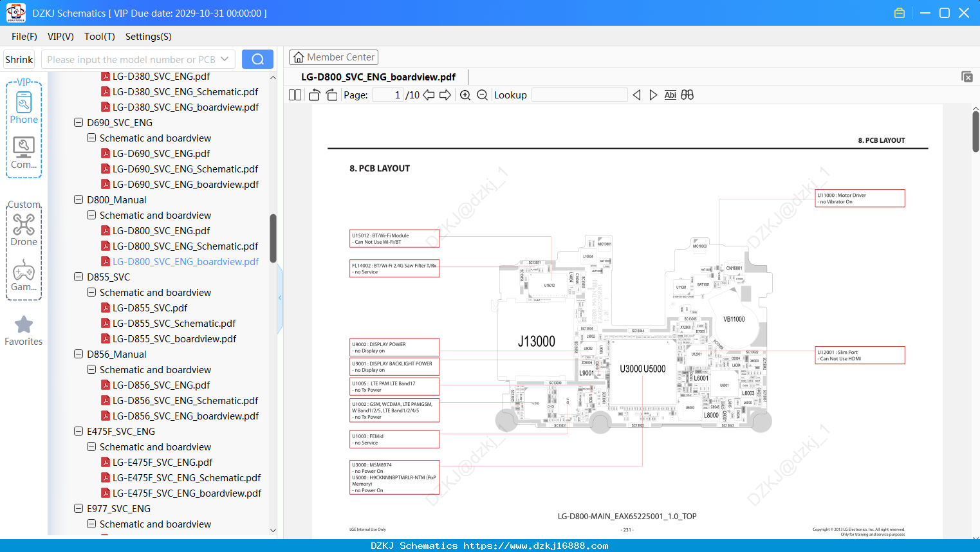
Task: Find previous lookup match
Action: pos(636,95)
